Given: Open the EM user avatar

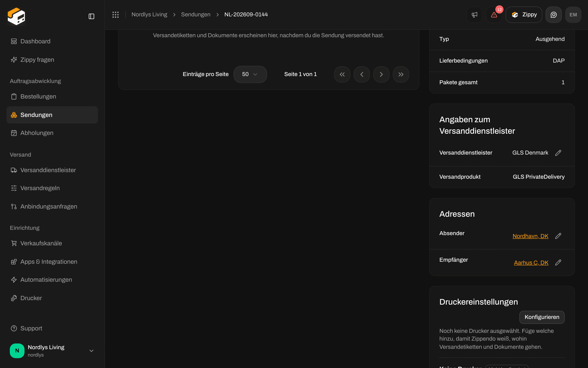Looking at the screenshot, I should tap(573, 15).
